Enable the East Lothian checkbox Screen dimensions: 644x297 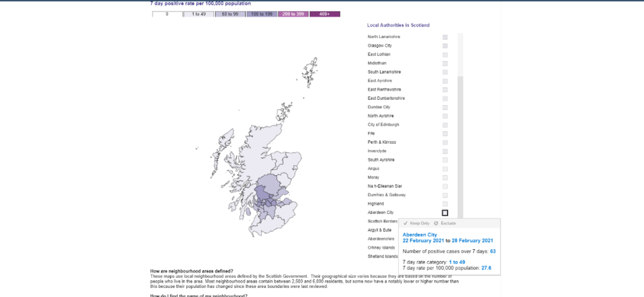point(445,55)
